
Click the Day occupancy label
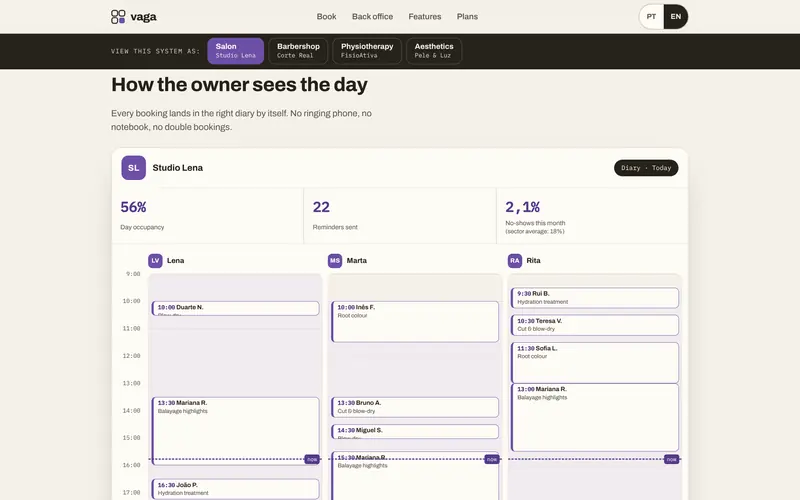coord(142,228)
